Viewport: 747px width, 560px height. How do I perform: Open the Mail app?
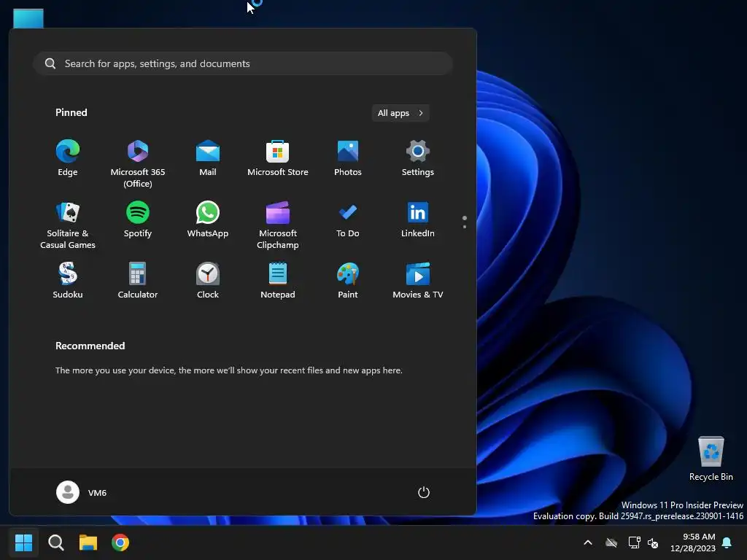tap(208, 158)
